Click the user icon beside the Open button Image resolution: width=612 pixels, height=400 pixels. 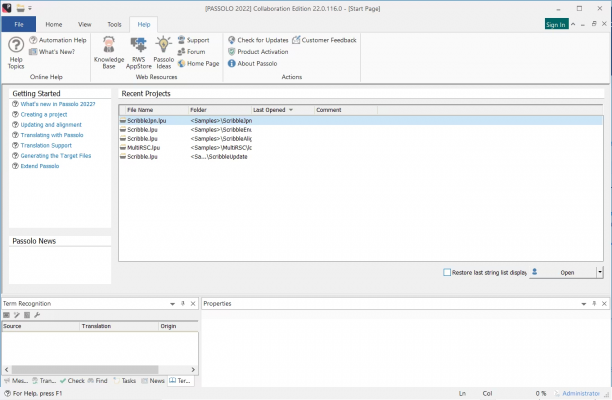[x=535, y=272]
